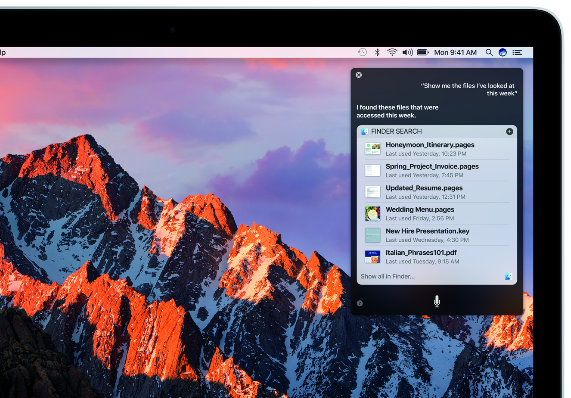
Task: Click 'Last used Tuesday, 9:15 AM' text
Action: pos(422,261)
